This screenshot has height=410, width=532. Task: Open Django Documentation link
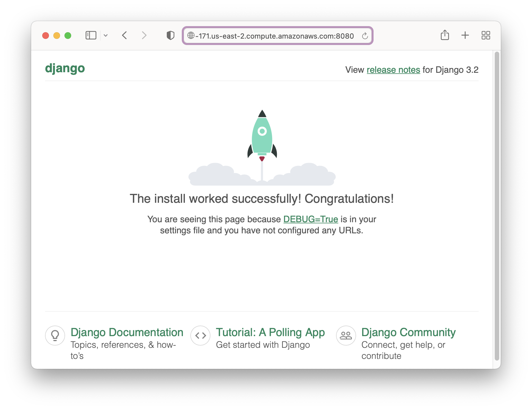127,332
